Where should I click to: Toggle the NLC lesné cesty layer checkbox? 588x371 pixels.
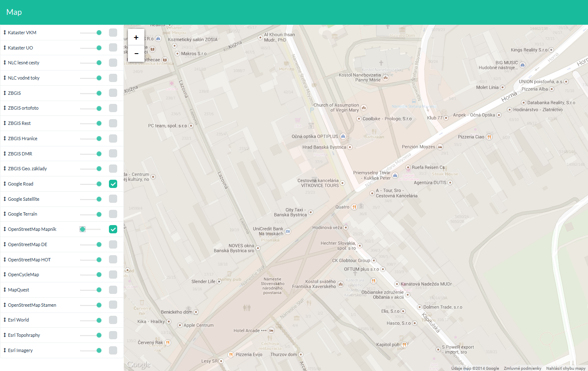(113, 63)
